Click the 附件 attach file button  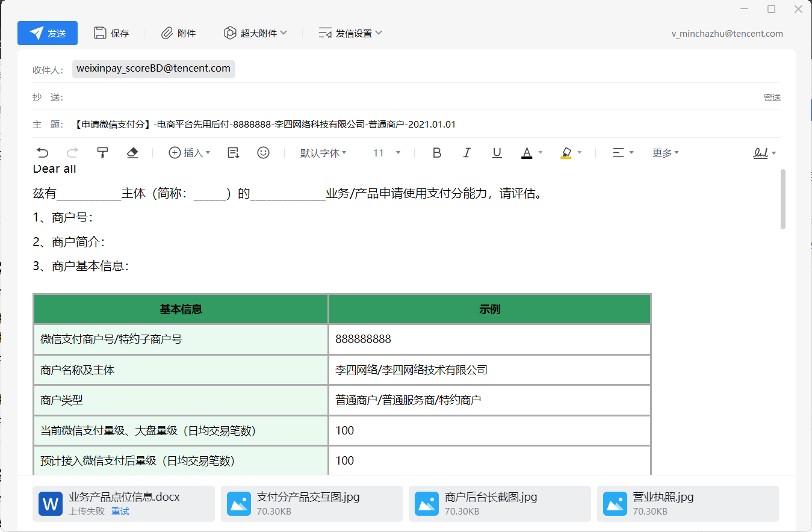(178, 33)
